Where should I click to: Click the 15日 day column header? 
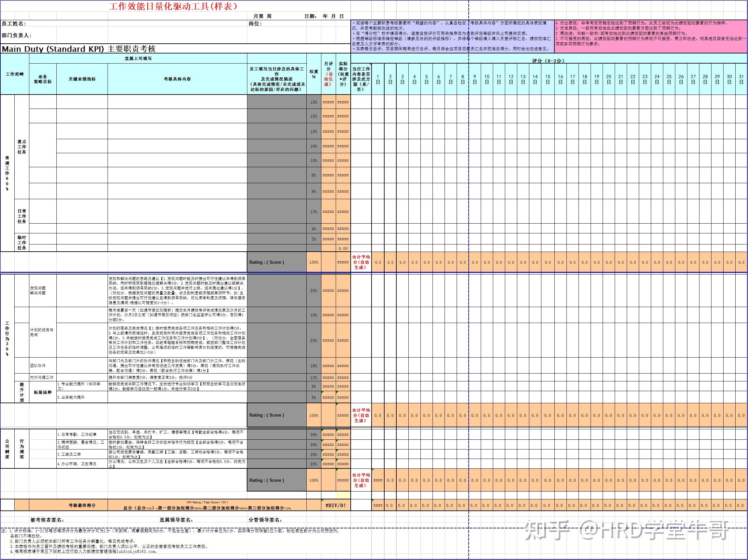pyautogui.click(x=548, y=79)
